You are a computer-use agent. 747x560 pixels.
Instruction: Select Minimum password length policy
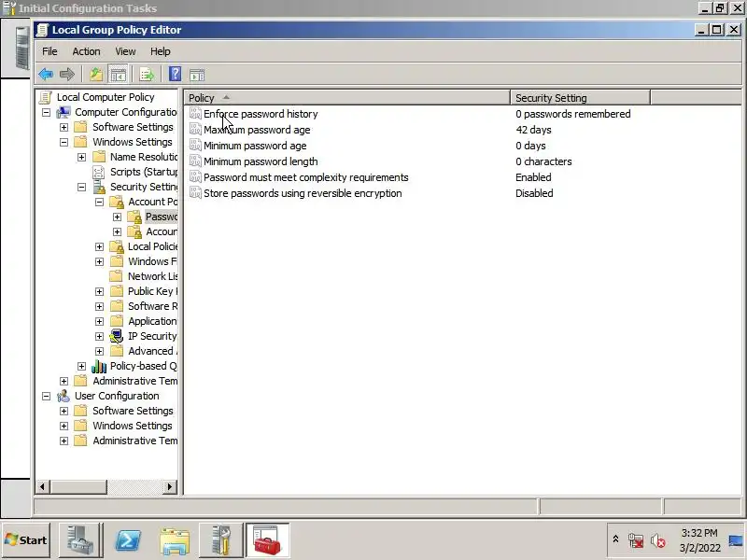point(261,161)
